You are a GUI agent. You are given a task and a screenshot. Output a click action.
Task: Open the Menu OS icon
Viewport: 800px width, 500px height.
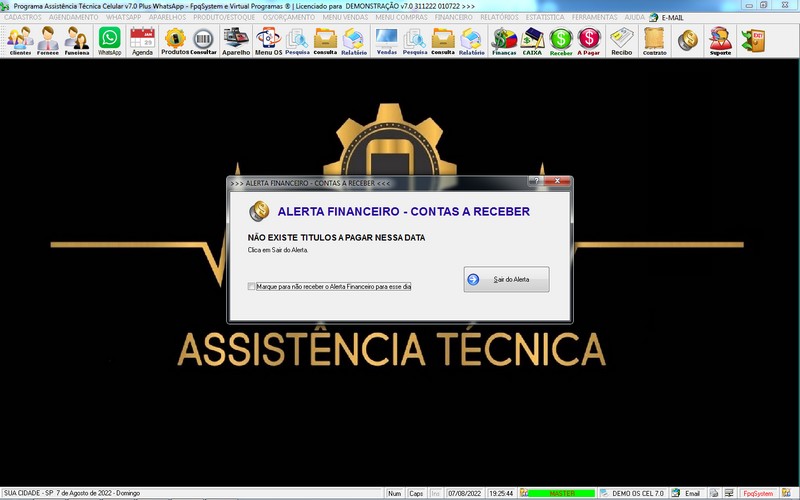268,41
